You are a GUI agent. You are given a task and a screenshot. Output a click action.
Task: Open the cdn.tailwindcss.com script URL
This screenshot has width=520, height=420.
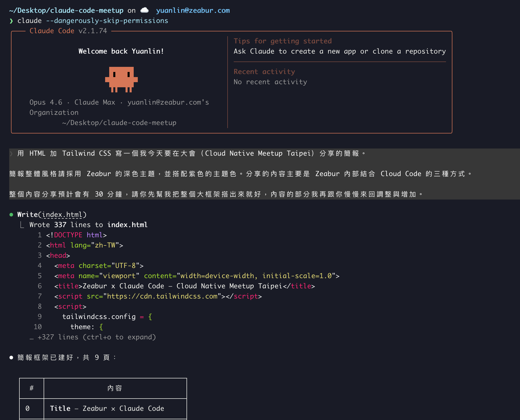point(162,296)
